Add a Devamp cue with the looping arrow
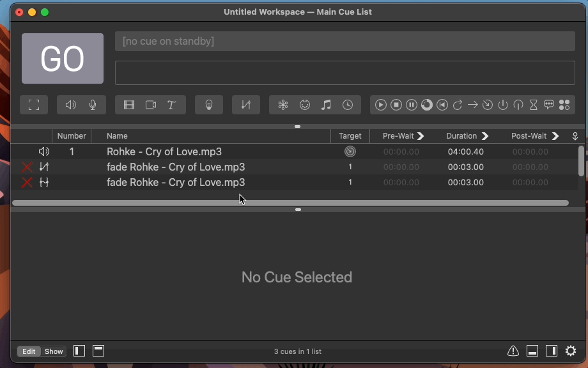Screen dimensions: 588x368 pyautogui.click(x=458, y=105)
